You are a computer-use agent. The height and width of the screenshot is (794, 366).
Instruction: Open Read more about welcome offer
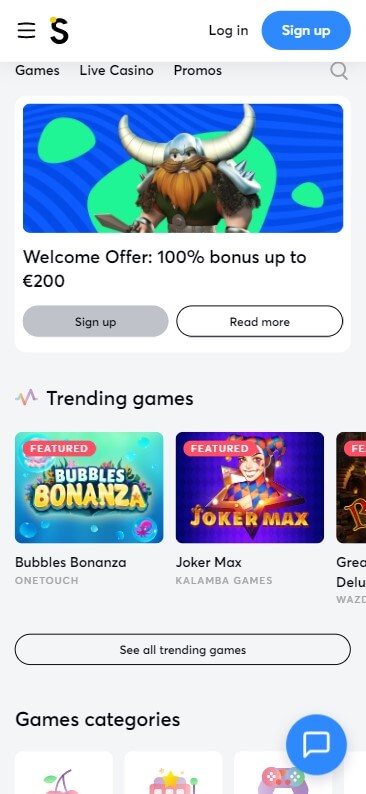point(260,321)
